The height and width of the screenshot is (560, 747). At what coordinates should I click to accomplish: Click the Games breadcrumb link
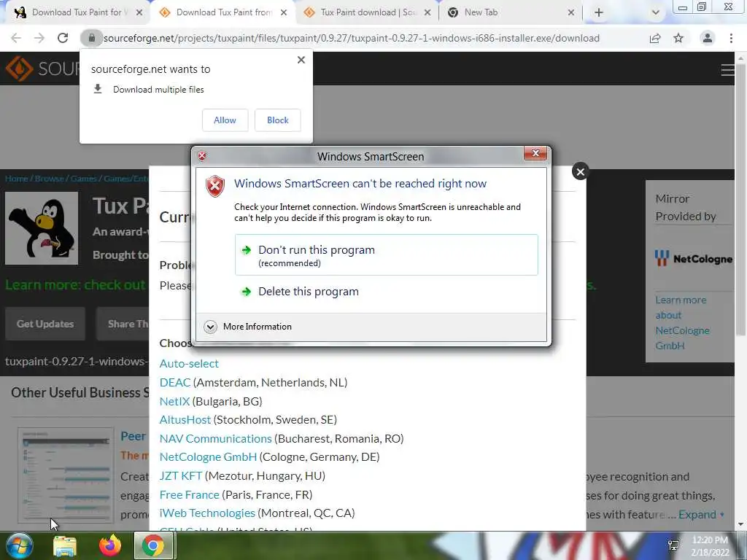(83, 179)
